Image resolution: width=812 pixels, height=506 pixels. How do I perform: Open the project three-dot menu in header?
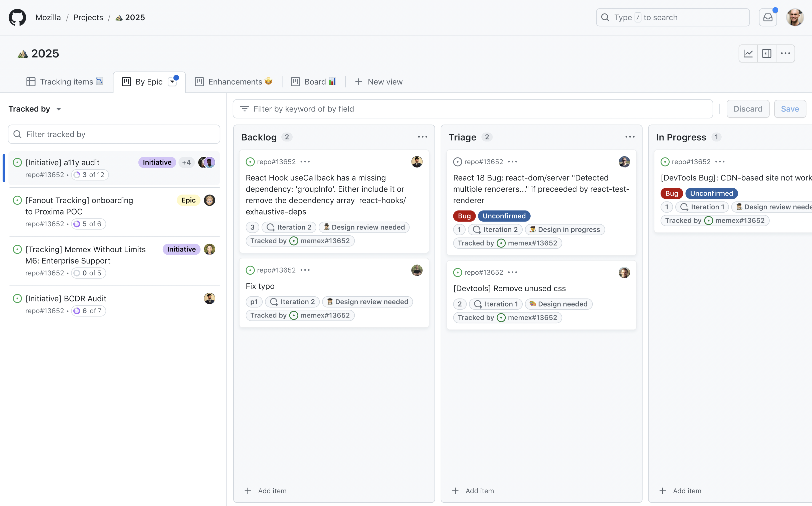click(x=785, y=53)
